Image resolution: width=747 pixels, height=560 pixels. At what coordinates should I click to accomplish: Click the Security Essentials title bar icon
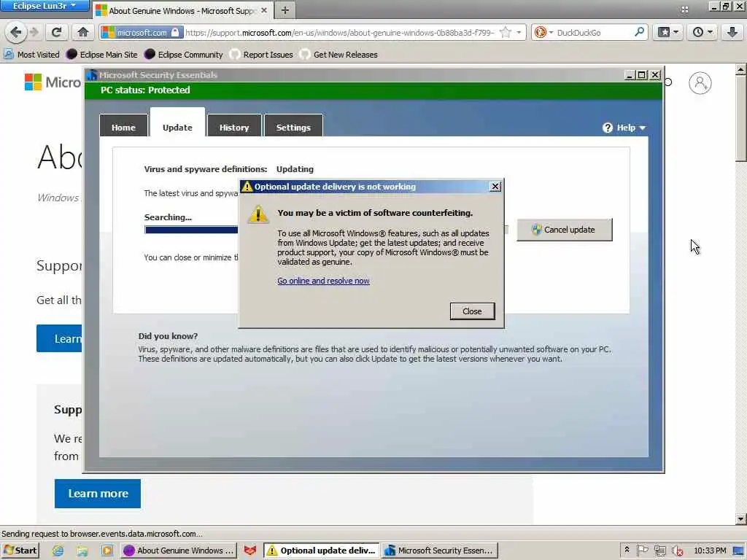(92, 75)
